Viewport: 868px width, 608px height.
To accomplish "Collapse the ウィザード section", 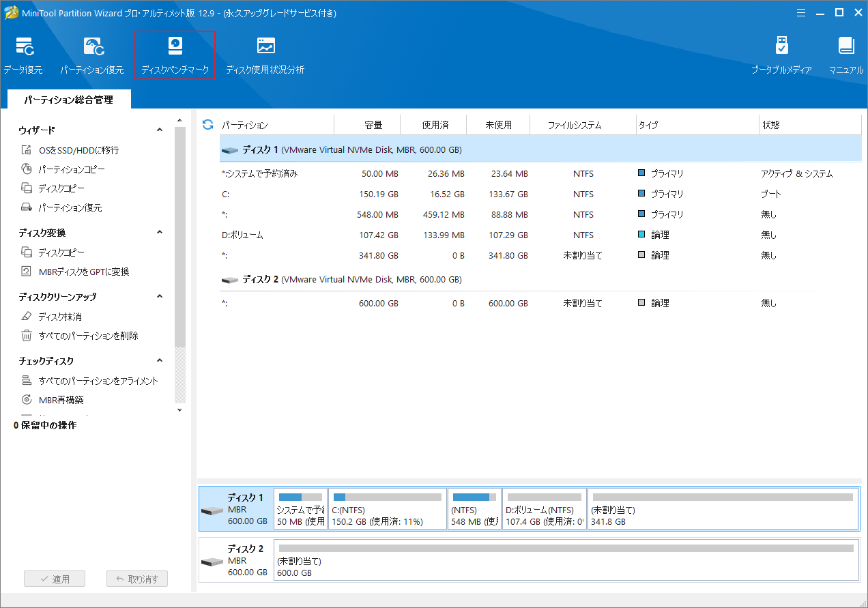I will tap(160, 130).
